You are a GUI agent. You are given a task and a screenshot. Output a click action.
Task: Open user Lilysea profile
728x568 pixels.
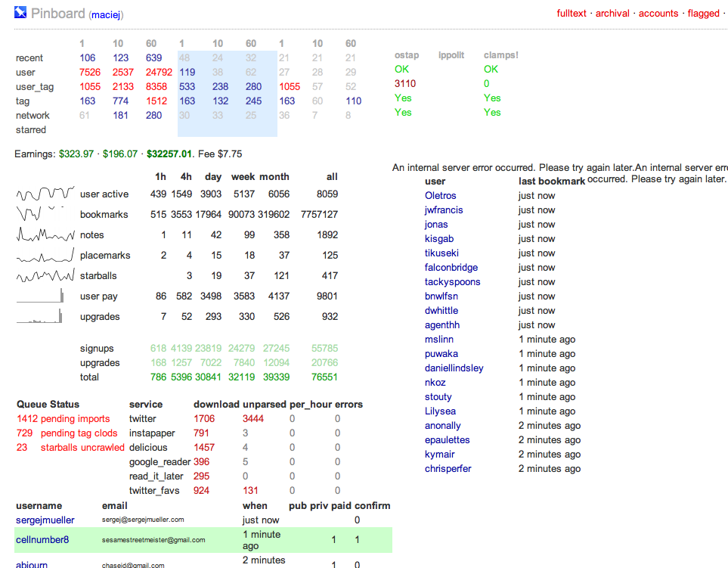pos(440,411)
